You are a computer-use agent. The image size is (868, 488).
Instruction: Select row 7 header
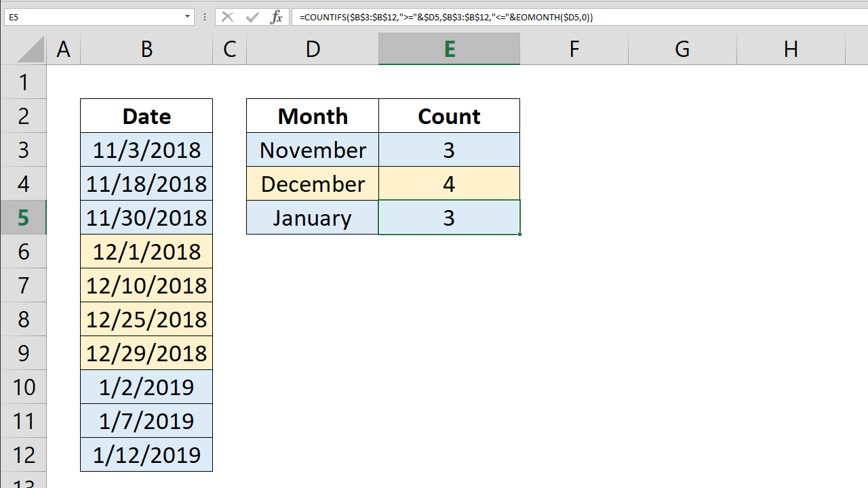click(23, 285)
